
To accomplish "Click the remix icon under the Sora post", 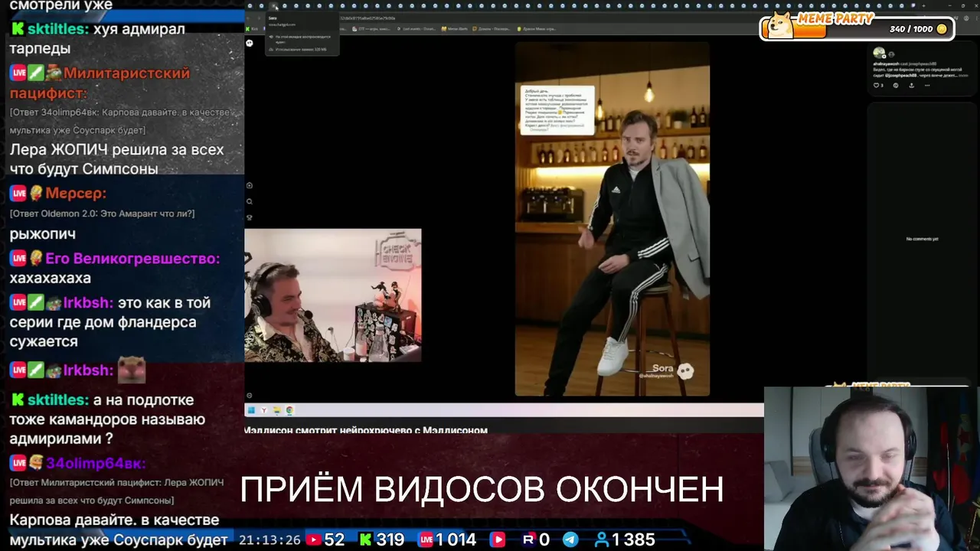I will pyautogui.click(x=896, y=85).
